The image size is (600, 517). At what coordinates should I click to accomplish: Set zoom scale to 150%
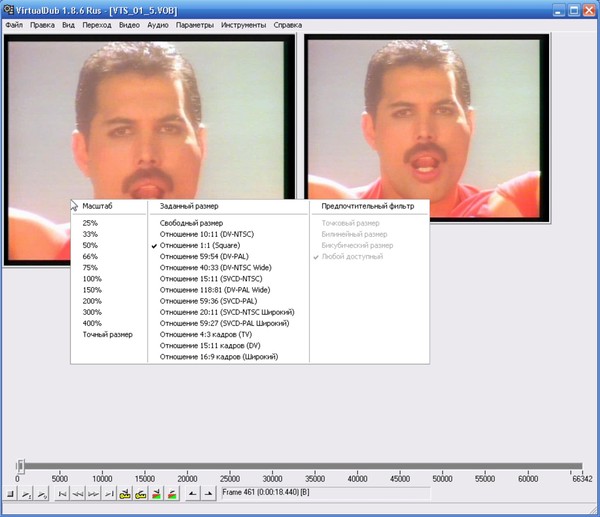(x=92, y=290)
